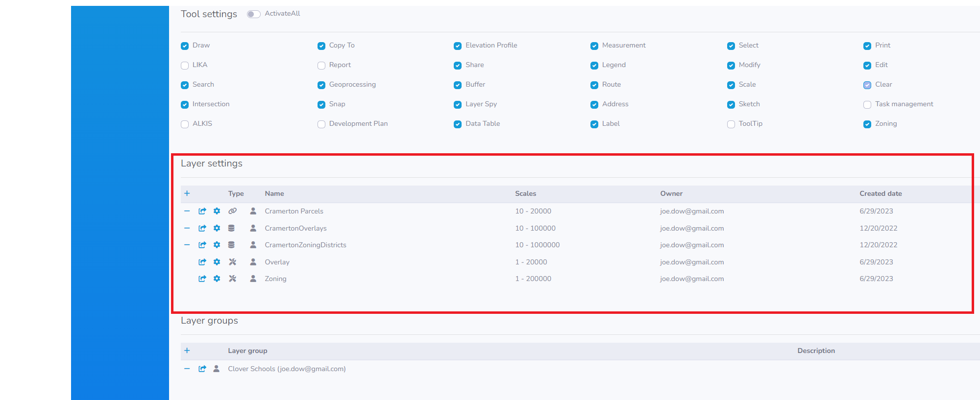Remove CramertonOverlays layer with minus icon
The height and width of the screenshot is (400, 980).
(187, 228)
